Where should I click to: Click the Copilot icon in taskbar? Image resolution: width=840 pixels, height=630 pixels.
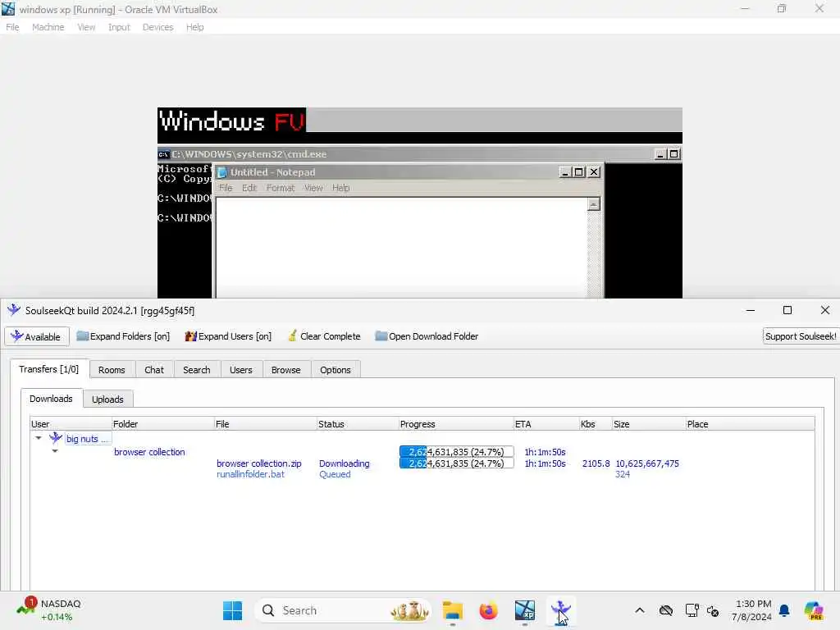(x=814, y=610)
